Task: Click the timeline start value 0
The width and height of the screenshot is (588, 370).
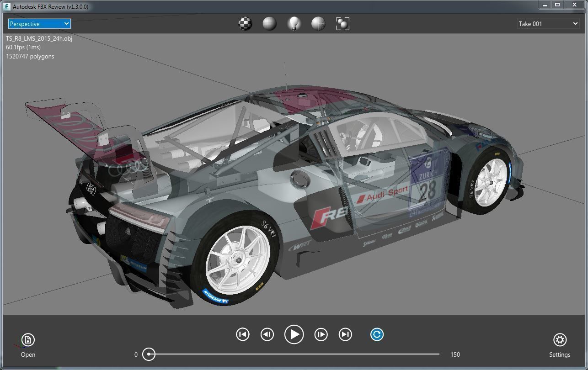Action: tap(136, 354)
